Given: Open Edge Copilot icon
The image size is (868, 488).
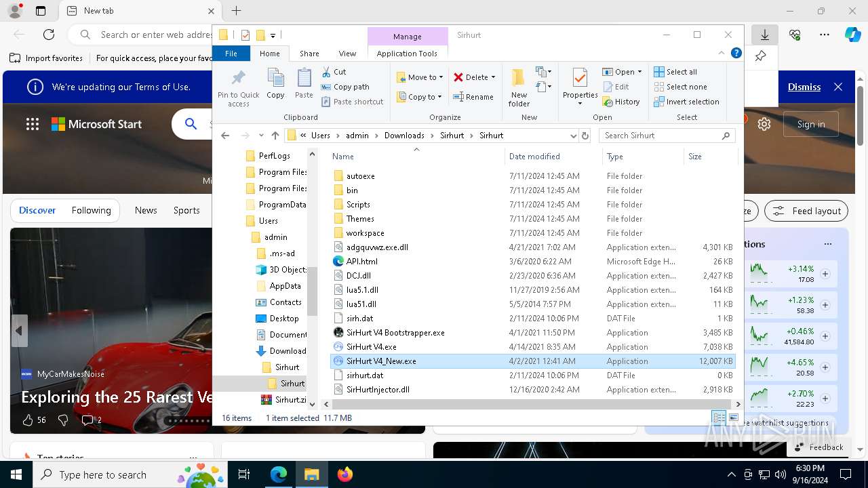Looking at the screenshot, I should pos(852,35).
